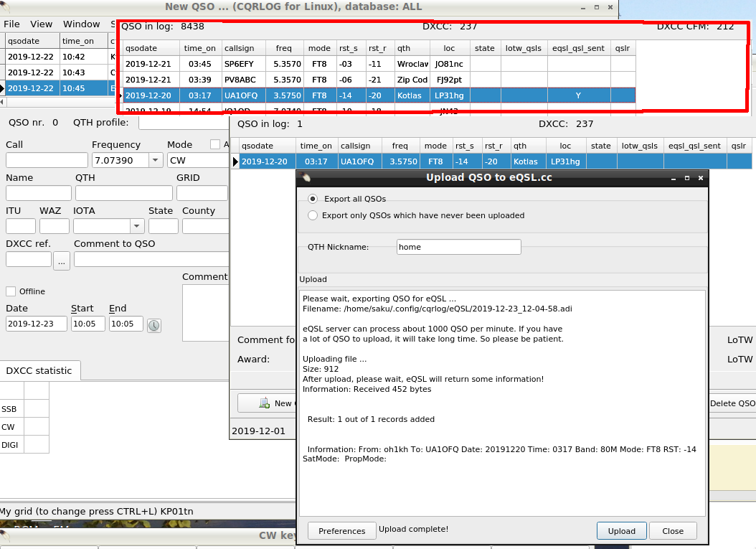Image resolution: width=756 pixels, height=549 pixels.
Task: Switch to the DXCC statistic tab
Action: tap(39, 370)
